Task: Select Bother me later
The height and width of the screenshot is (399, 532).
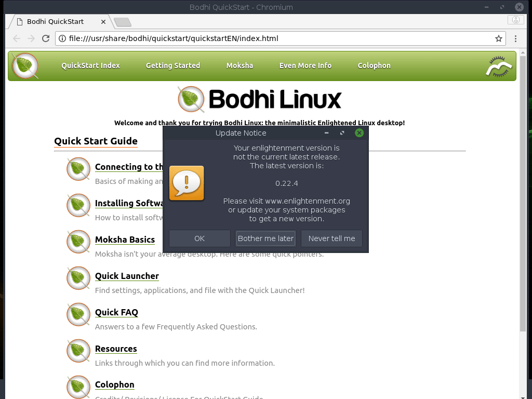Action: click(265, 238)
